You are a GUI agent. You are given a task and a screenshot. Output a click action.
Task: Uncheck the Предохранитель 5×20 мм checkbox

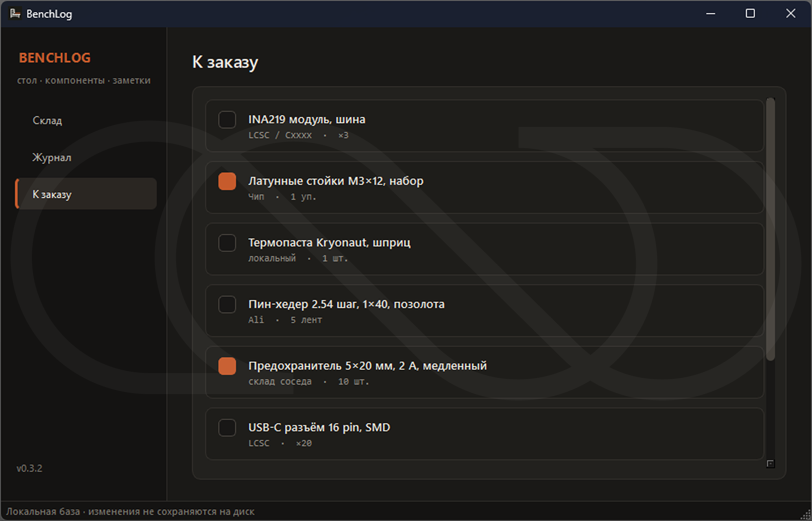tap(227, 366)
